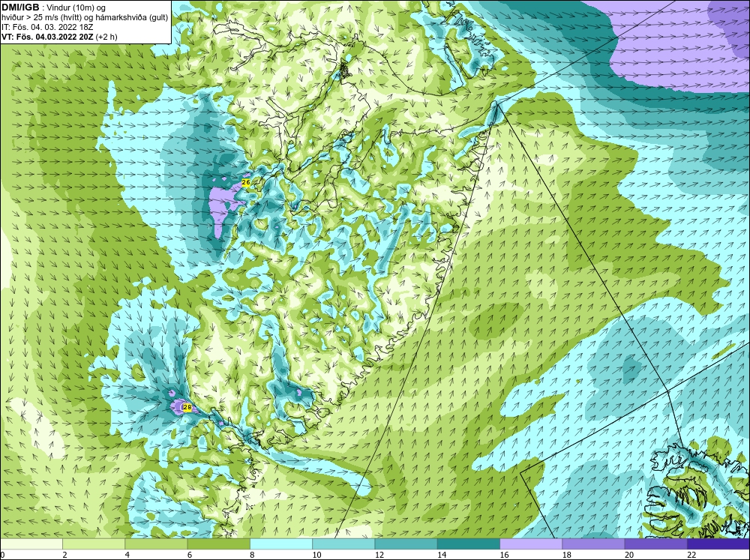750x560 pixels.
Task: Click the 'hviður > 25 m/s' legend line
Action: pyautogui.click(x=85, y=17)
